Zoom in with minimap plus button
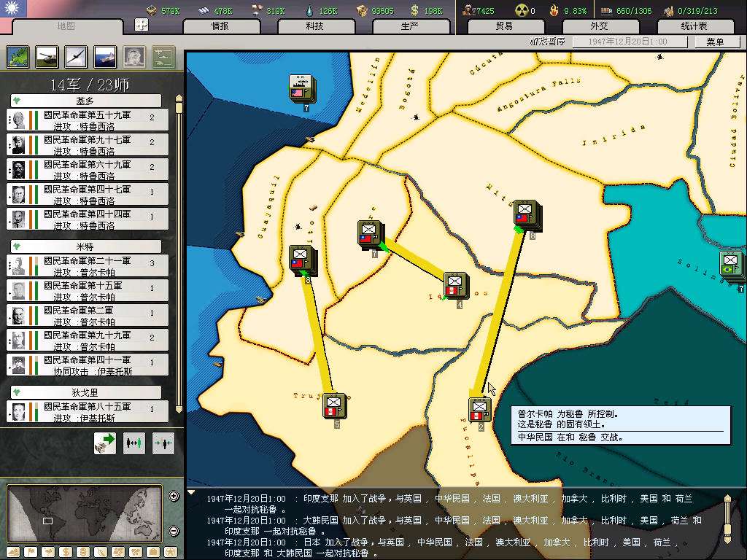 [x=174, y=497]
